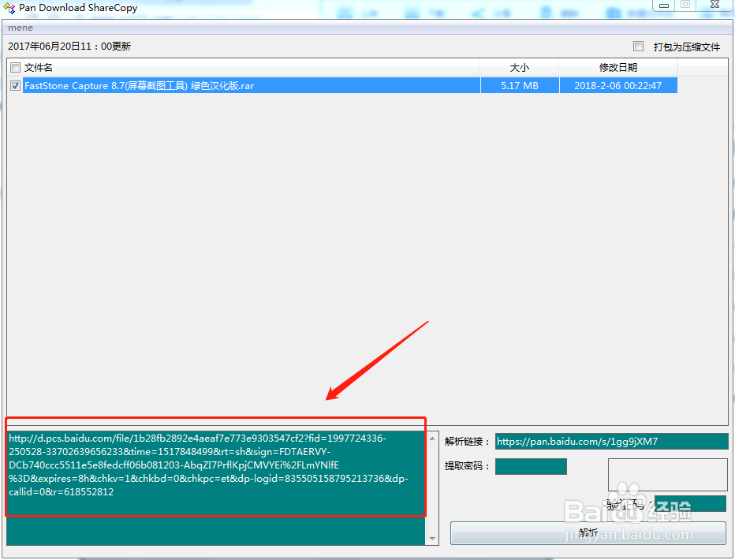This screenshot has width=735, height=560.
Task: Toggle the select-all checkbox beside 文件名
Action: coord(14,67)
